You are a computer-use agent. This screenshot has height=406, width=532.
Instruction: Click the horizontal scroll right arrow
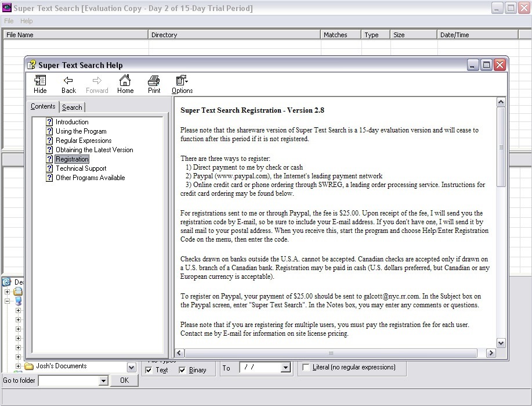coord(491,353)
